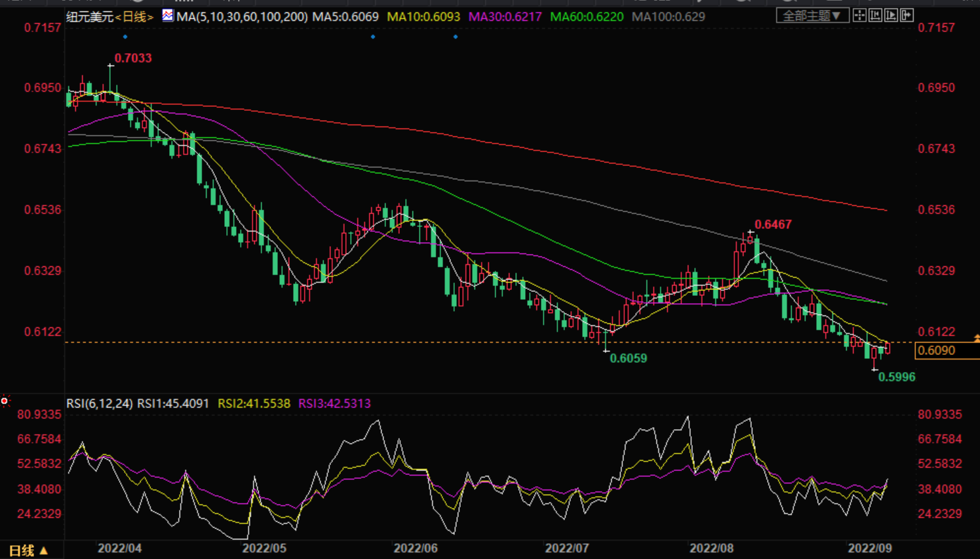Viewport: 980px width, 559px height.
Task: Click the chart play-forward icon
Action: point(891,15)
